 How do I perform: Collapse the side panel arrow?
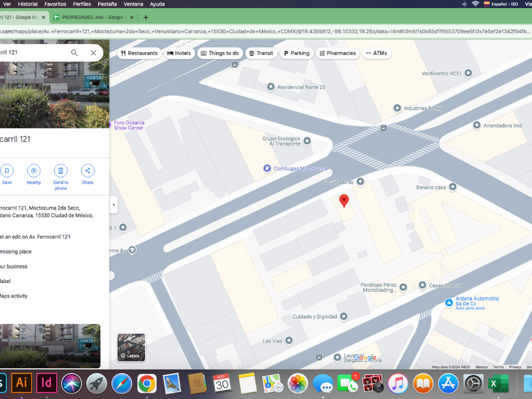coord(113,205)
